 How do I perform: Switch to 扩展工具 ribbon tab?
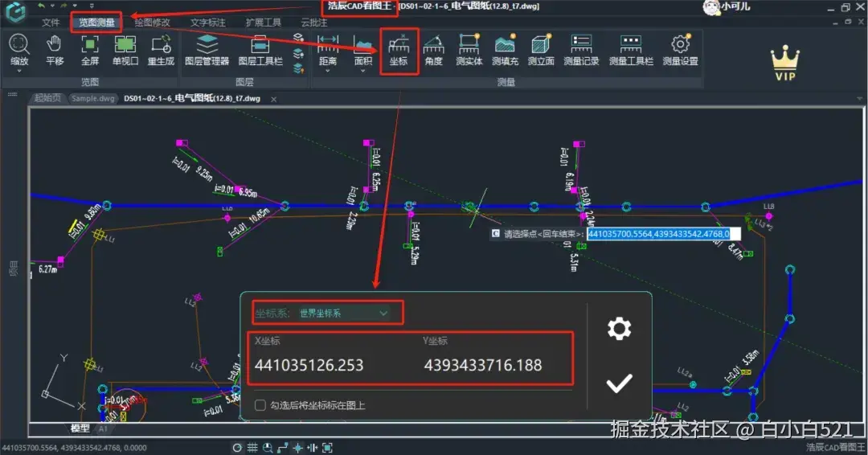tap(264, 23)
